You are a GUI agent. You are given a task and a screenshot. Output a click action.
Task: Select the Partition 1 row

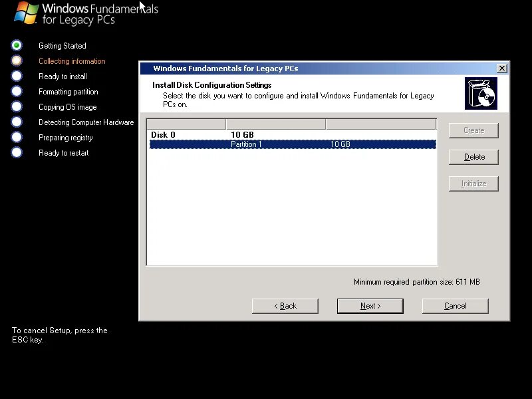(x=293, y=144)
